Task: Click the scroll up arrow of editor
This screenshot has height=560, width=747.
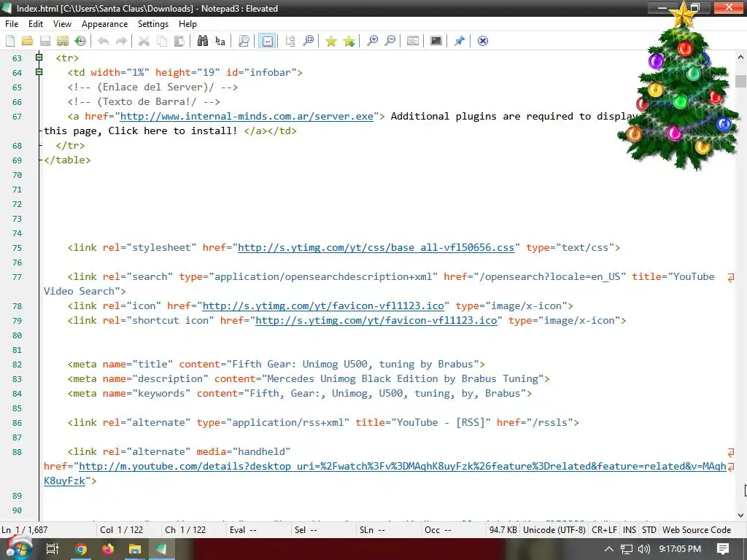Action: (x=740, y=58)
